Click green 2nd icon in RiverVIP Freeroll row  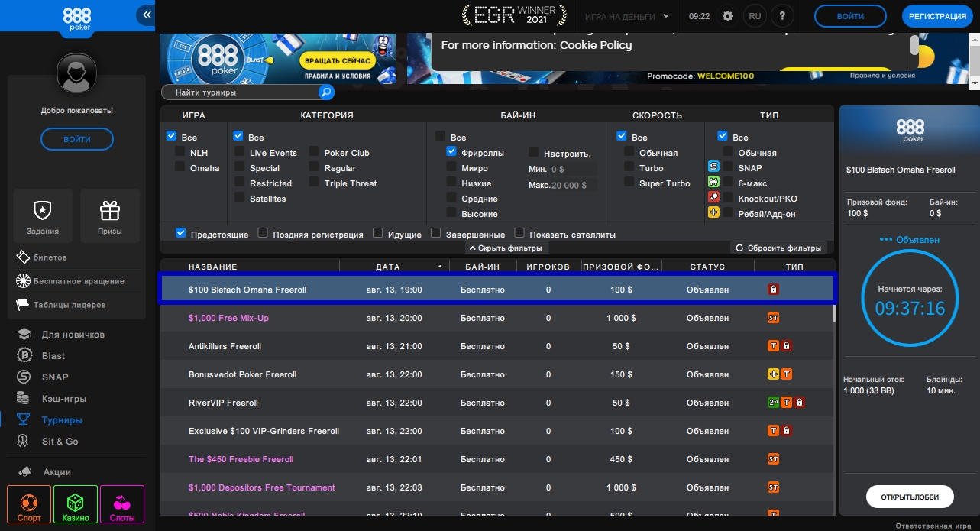coord(773,403)
